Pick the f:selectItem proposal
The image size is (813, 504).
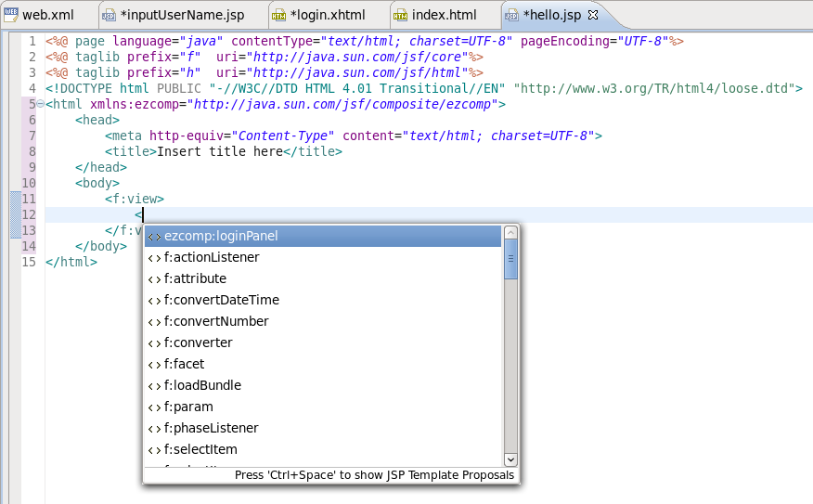pos(322,449)
